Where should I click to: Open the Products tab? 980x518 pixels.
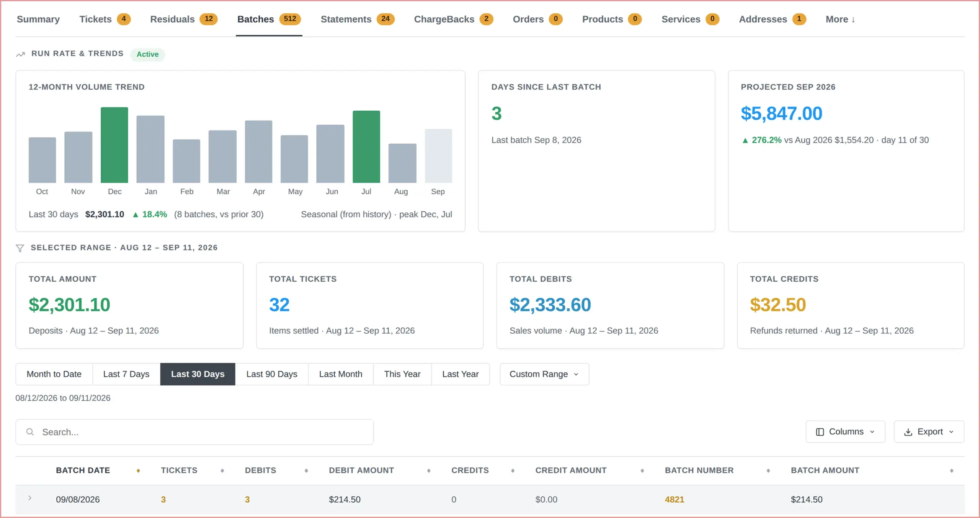612,19
